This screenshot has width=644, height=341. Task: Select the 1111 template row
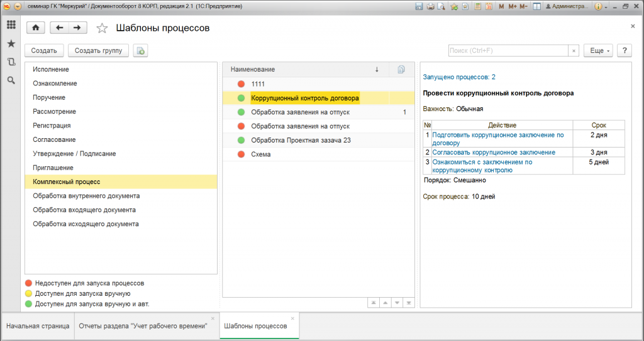coord(318,84)
